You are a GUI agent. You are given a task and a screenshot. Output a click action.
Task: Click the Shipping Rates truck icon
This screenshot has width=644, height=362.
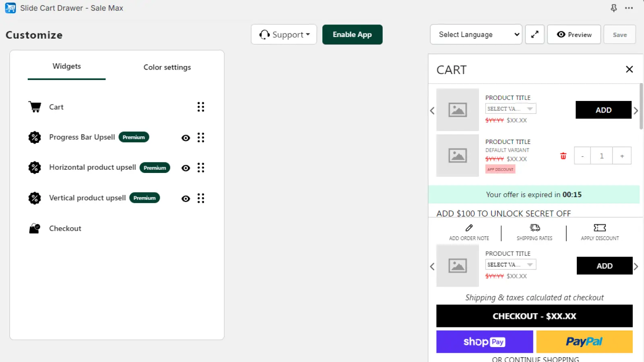tap(535, 228)
